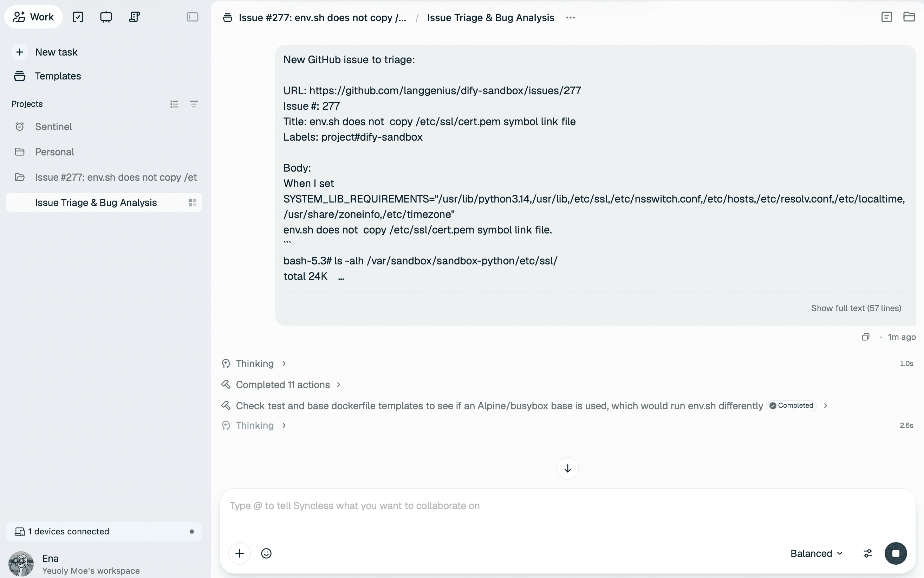The width and height of the screenshot is (924, 578).
Task: Collapse the sidebar panel toggle
Action: [193, 17]
